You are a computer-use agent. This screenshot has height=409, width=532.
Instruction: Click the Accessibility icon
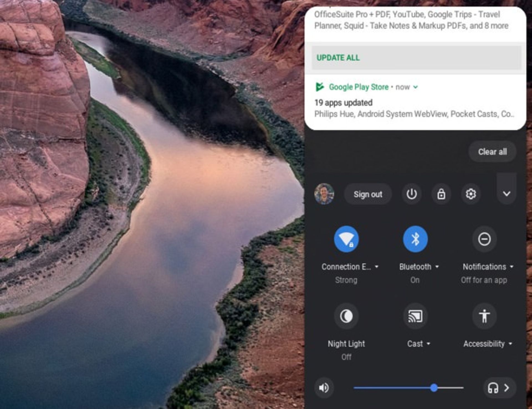click(484, 316)
